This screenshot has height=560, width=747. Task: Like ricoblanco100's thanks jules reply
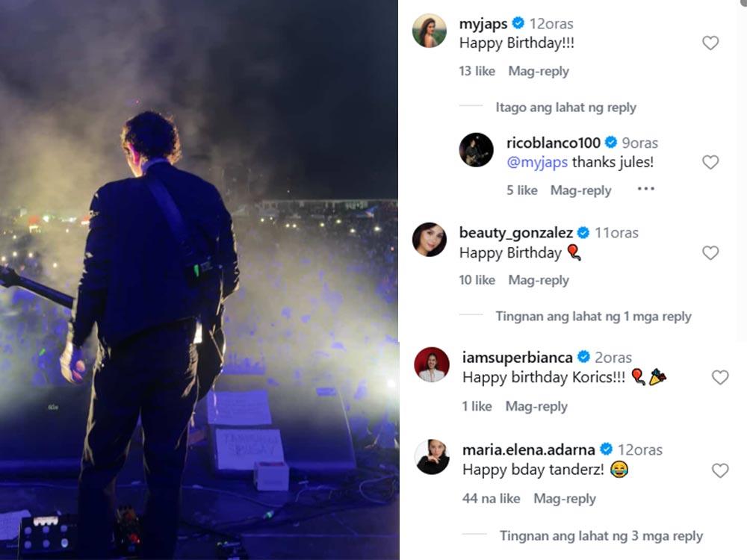710,162
